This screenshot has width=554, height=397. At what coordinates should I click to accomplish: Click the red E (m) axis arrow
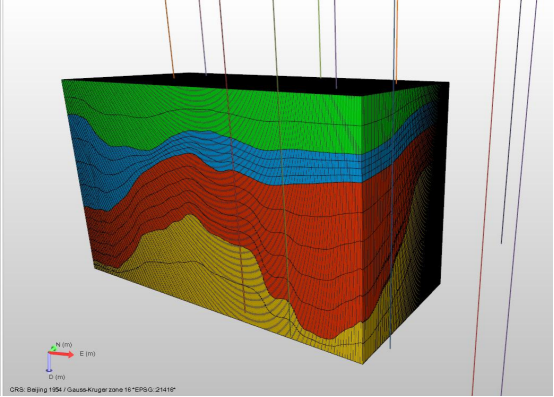pyautogui.click(x=61, y=354)
